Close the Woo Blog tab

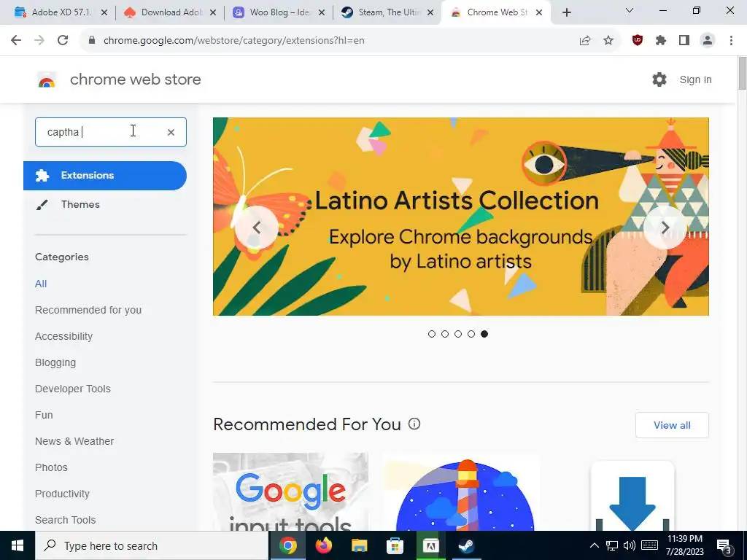322,13
